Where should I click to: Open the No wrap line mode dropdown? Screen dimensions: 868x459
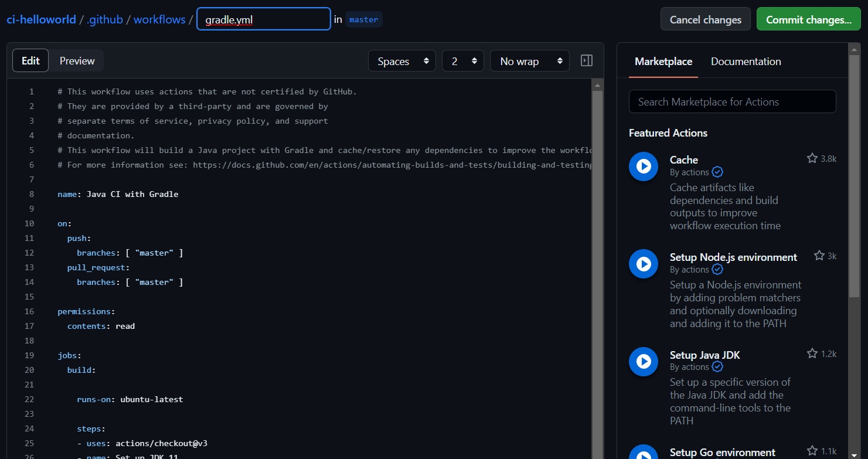pos(530,61)
